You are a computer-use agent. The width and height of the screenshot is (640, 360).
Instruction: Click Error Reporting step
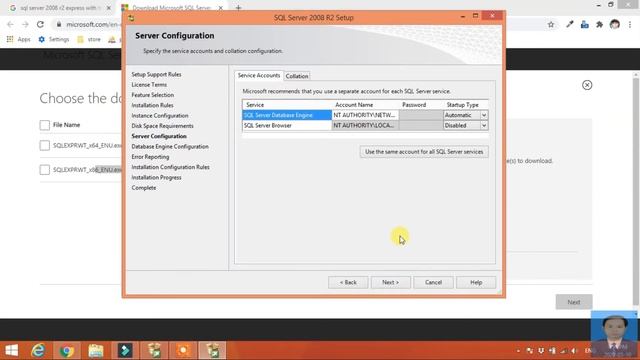(150, 157)
